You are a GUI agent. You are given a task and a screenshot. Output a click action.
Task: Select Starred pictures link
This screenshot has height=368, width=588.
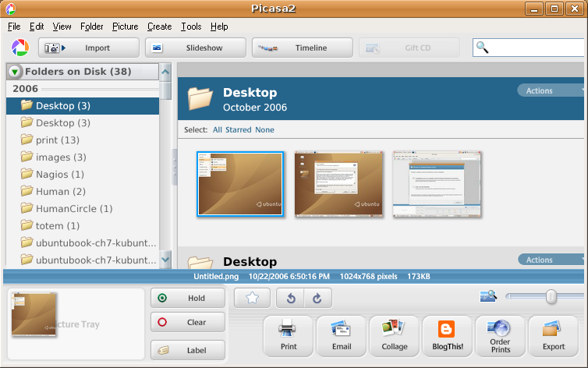click(239, 129)
